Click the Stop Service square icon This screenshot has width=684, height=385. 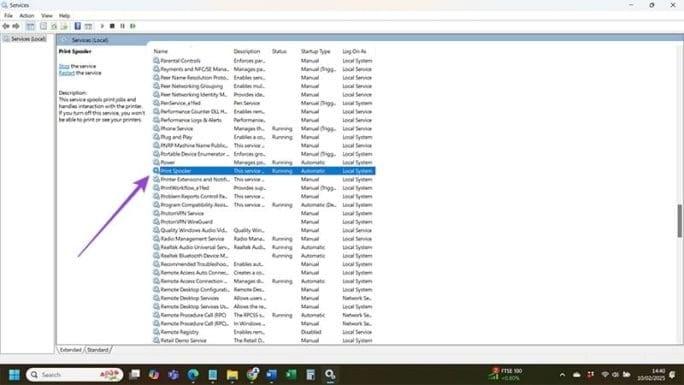click(112, 26)
